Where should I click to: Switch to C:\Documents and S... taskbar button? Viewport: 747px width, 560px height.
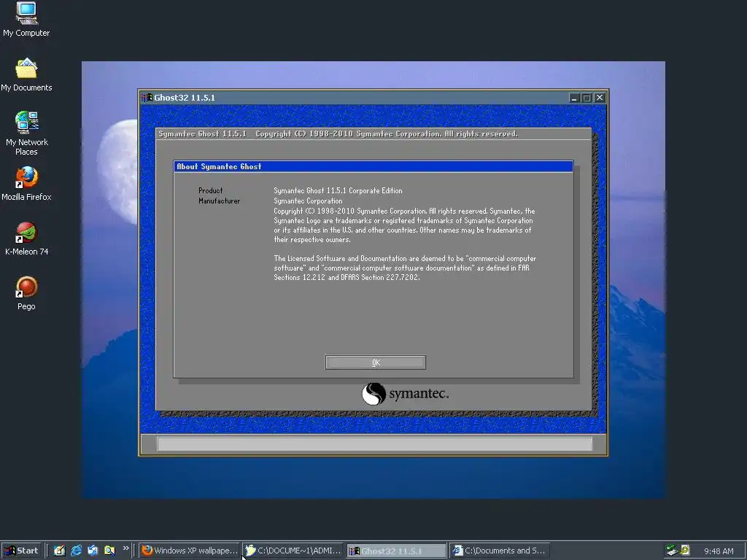(500, 551)
